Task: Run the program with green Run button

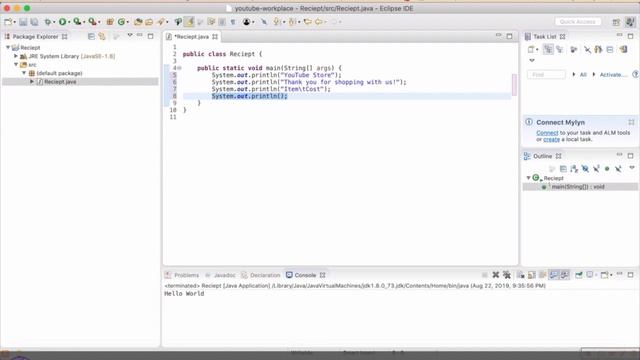Action: 62,22
